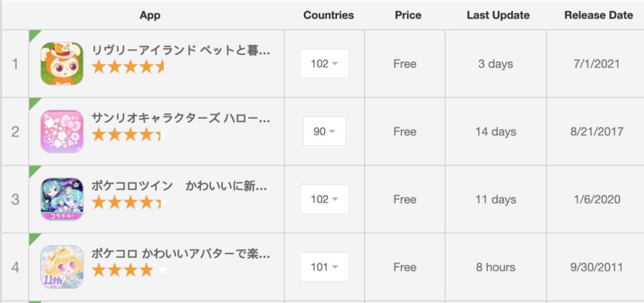644x303 pixels.
Task: Open the リヴリーアイランド app title link
Action: click(x=181, y=51)
